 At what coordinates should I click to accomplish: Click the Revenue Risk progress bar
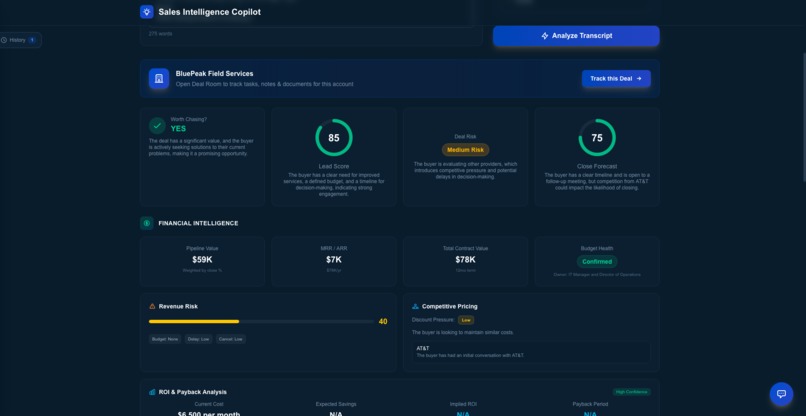click(261, 321)
